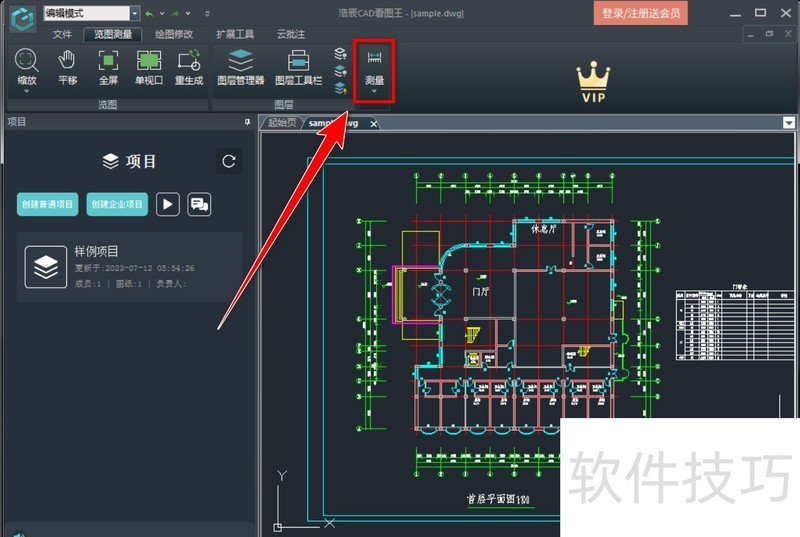Click the 样例项目 layers icon
800x537 pixels.
[46, 267]
